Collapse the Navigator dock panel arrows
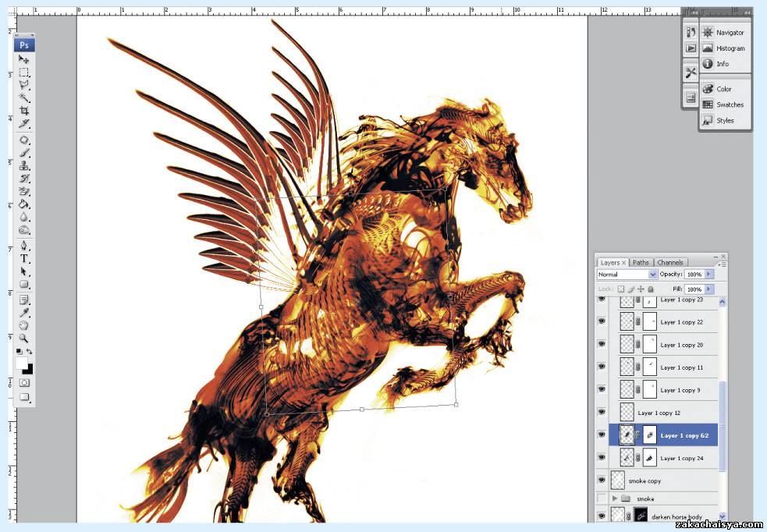Screen dimensions: 767x532 747,12
